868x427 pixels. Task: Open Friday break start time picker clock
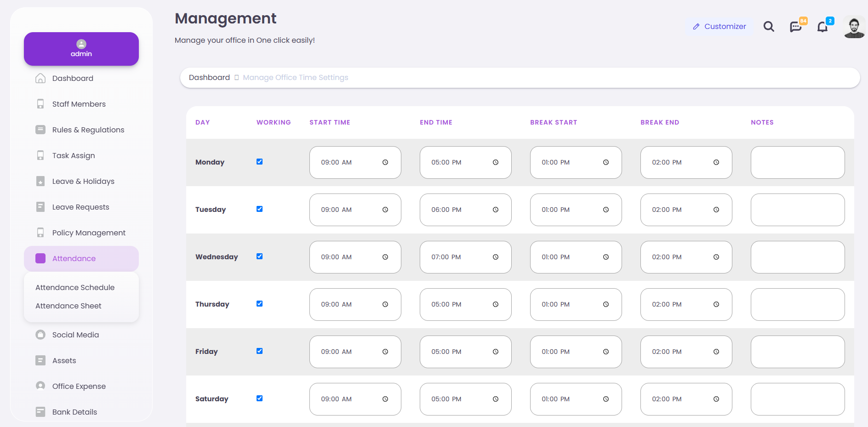pos(606,352)
